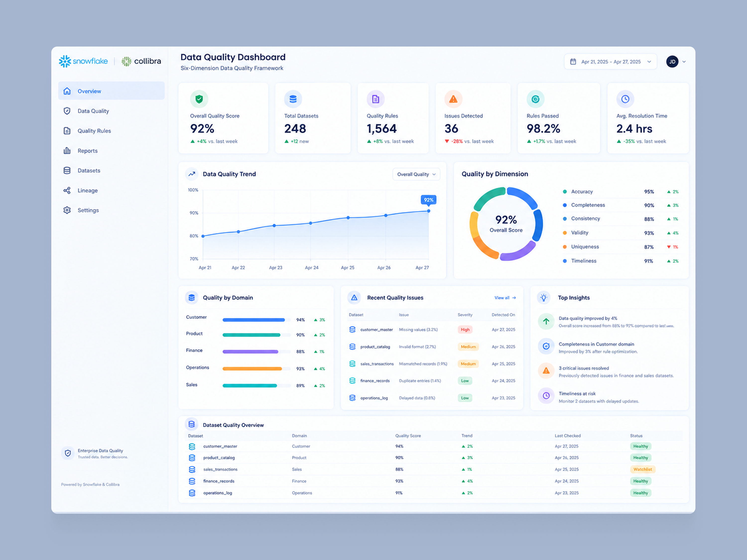The width and height of the screenshot is (747, 560).
Task: Click the trend line icon beside Data Quality Trend
Action: tap(192, 174)
